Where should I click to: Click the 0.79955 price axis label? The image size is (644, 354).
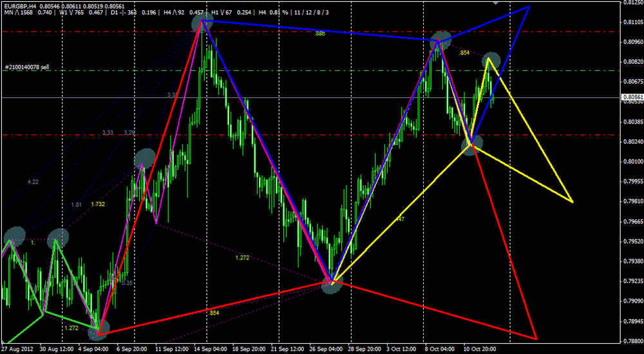point(632,182)
